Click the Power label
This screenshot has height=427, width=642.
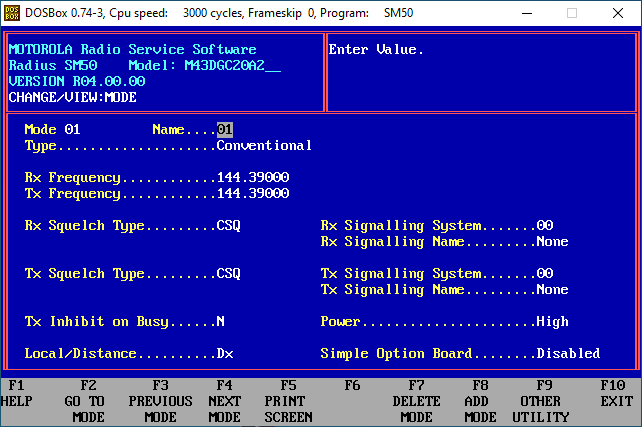pos(340,321)
